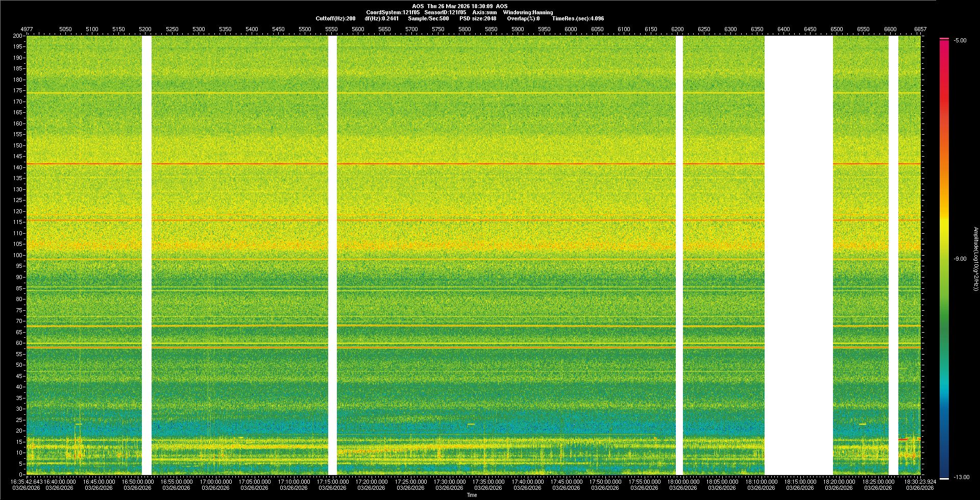Click the Sample/Sec:500 header text
Viewport: 980px width, 500px height.
[x=428, y=18]
